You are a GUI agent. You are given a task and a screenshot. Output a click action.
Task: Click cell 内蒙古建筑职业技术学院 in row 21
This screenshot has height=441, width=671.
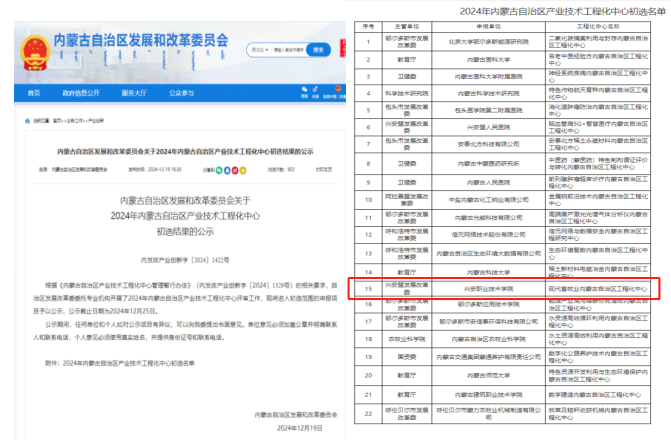pos(489,395)
